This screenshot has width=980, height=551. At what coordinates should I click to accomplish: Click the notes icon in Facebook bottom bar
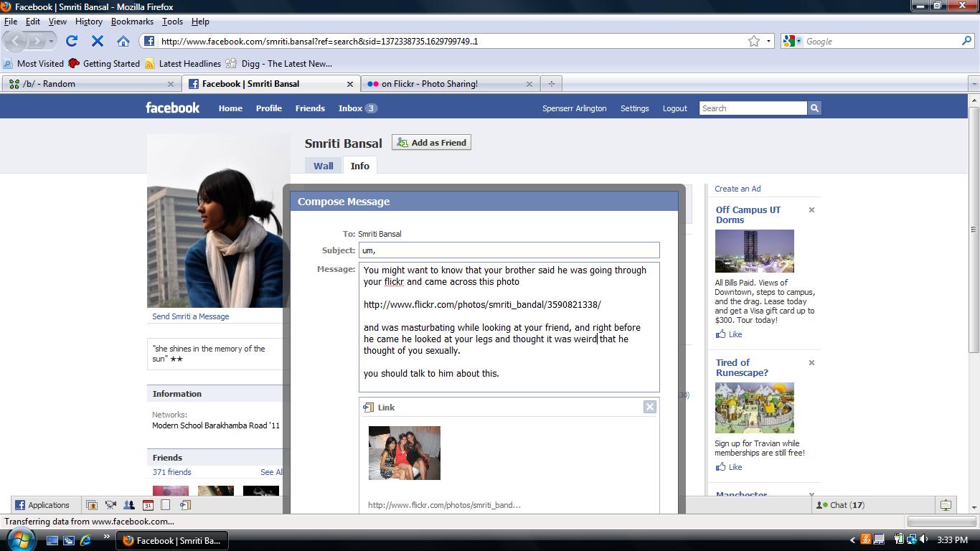coord(166,505)
